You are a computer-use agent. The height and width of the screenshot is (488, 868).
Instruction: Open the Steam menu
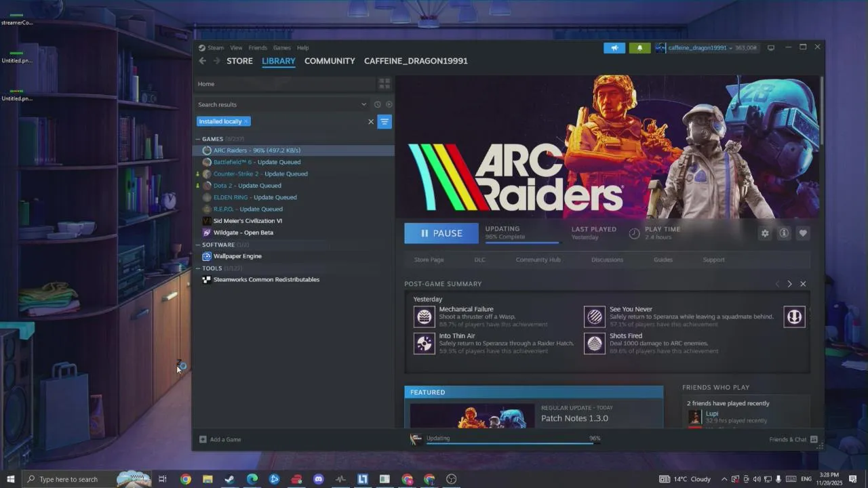coord(216,48)
